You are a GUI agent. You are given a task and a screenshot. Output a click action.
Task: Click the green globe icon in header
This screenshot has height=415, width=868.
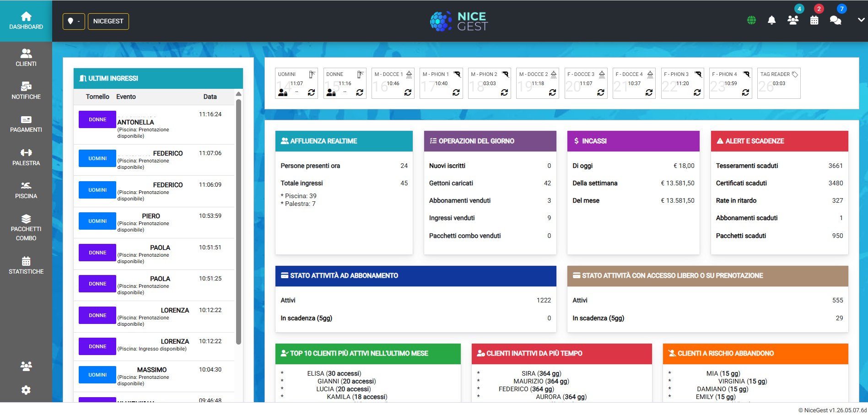pos(751,20)
